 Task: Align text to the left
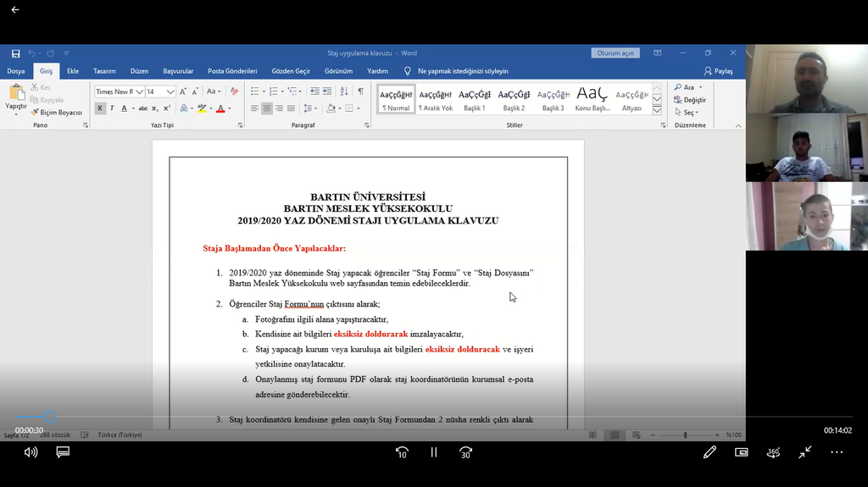pyautogui.click(x=254, y=108)
